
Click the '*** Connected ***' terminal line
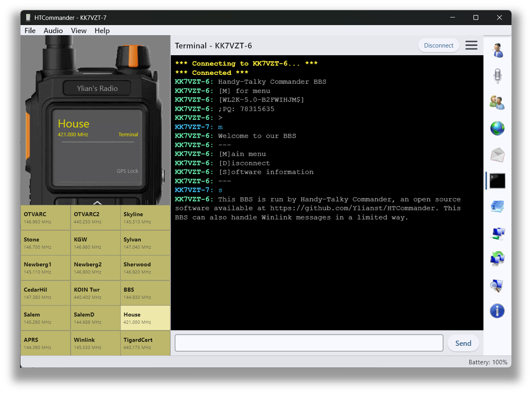(x=212, y=73)
